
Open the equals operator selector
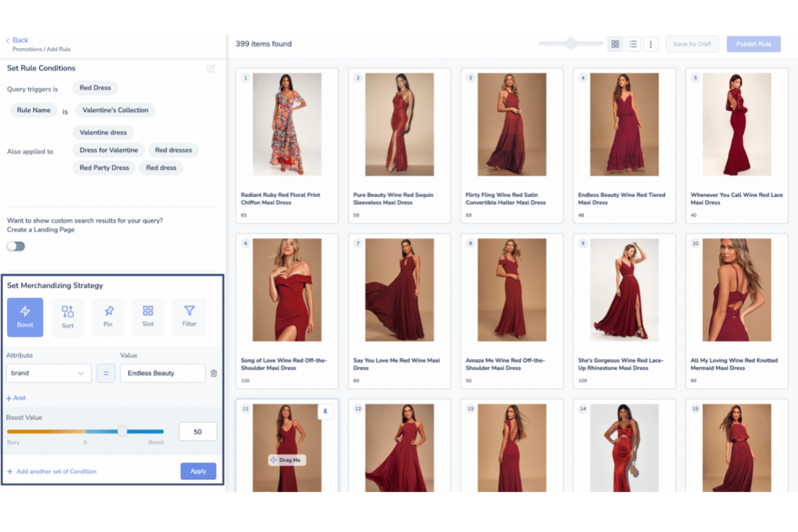click(106, 374)
